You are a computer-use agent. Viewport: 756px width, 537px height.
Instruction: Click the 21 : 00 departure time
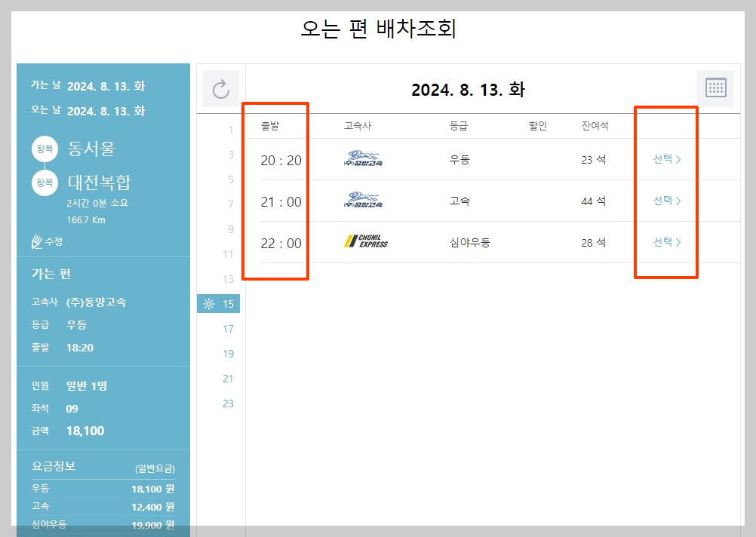coord(281,202)
